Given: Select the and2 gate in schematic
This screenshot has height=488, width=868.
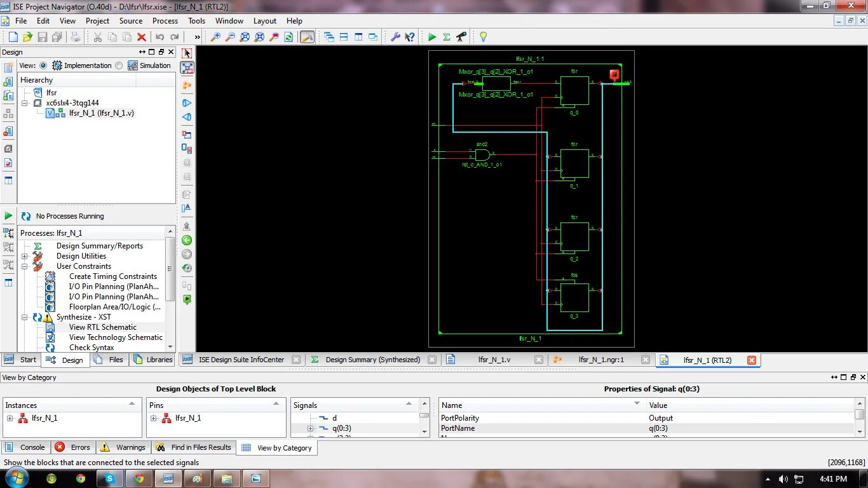Looking at the screenshot, I should 482,154.
